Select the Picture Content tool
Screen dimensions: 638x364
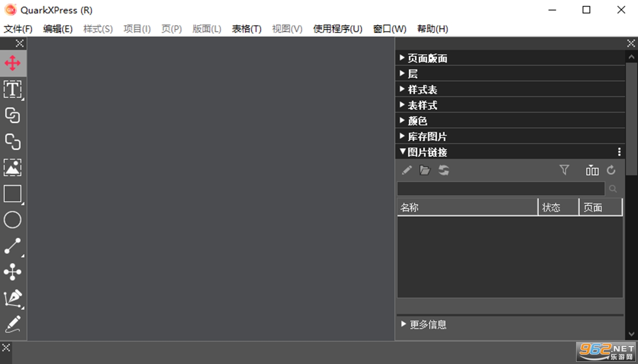point(12,167)
